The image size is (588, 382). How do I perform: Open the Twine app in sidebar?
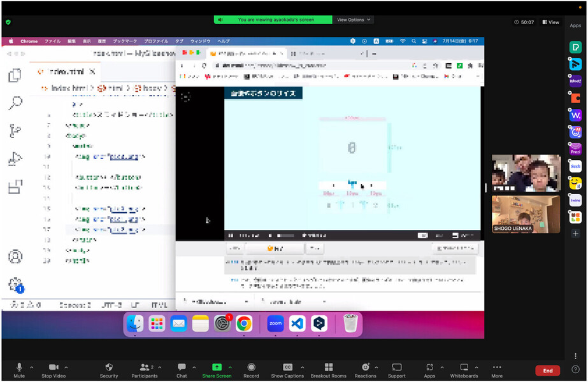pos(575,200)
